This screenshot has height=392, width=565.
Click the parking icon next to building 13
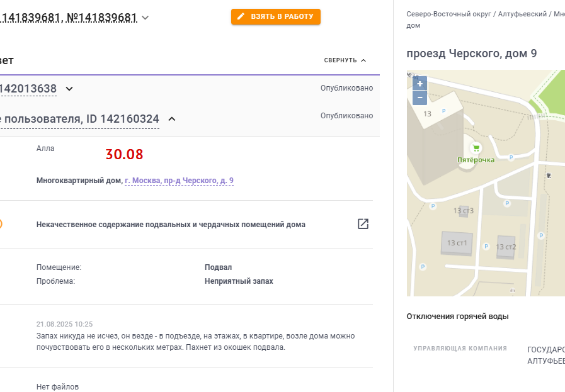(x=443, y=111)
